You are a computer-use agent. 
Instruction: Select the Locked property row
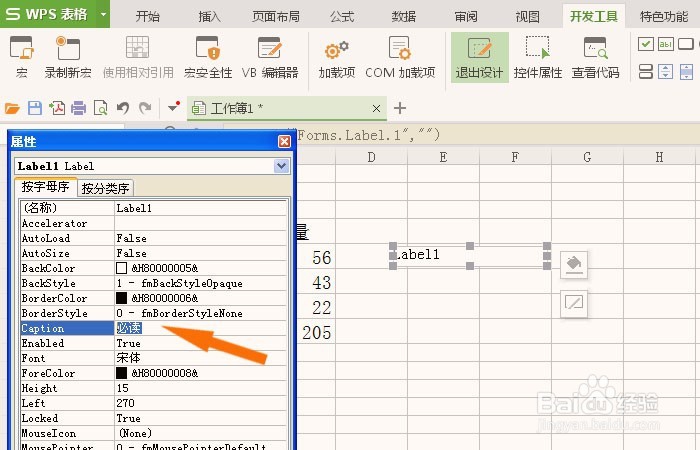click(x=153, y=418)
